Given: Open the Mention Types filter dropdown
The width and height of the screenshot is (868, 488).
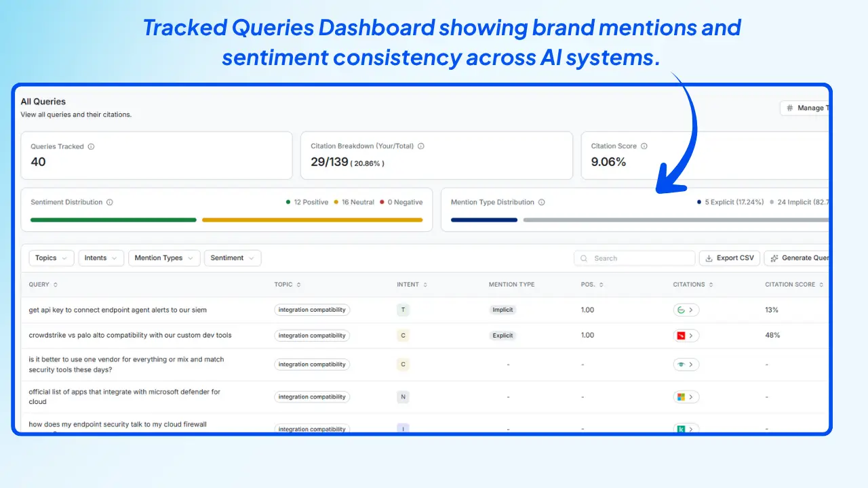Looking at the screenshot, I should click(164, 258).
